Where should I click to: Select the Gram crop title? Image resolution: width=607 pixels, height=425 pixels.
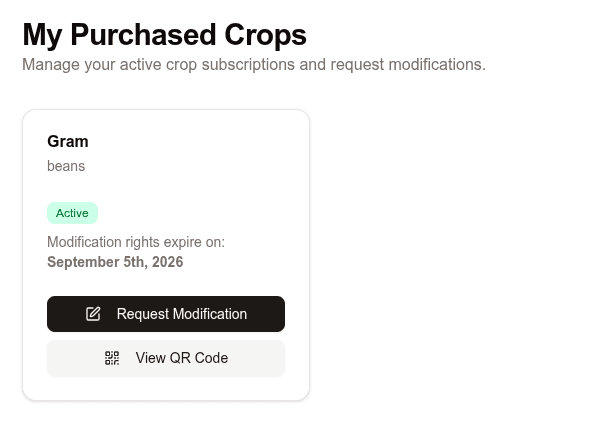(68, 141)
